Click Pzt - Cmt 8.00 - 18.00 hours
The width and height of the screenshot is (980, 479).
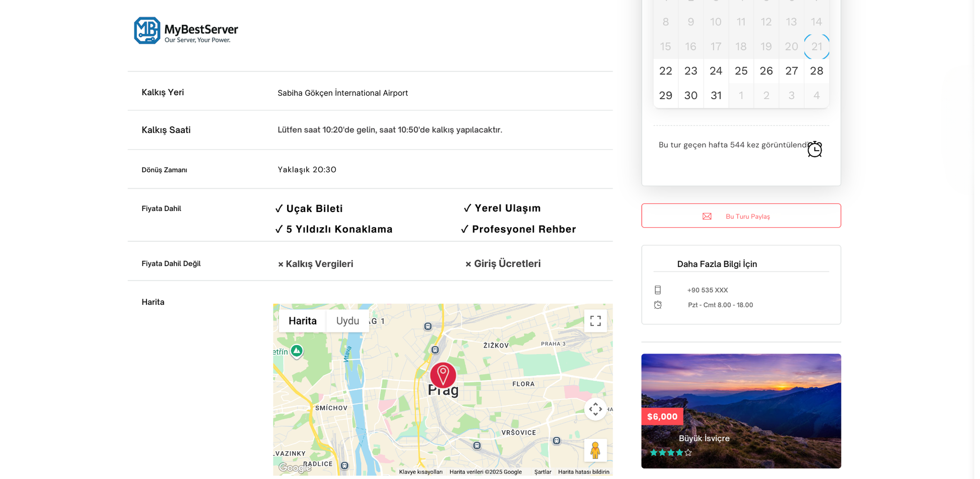pos(721,305)
